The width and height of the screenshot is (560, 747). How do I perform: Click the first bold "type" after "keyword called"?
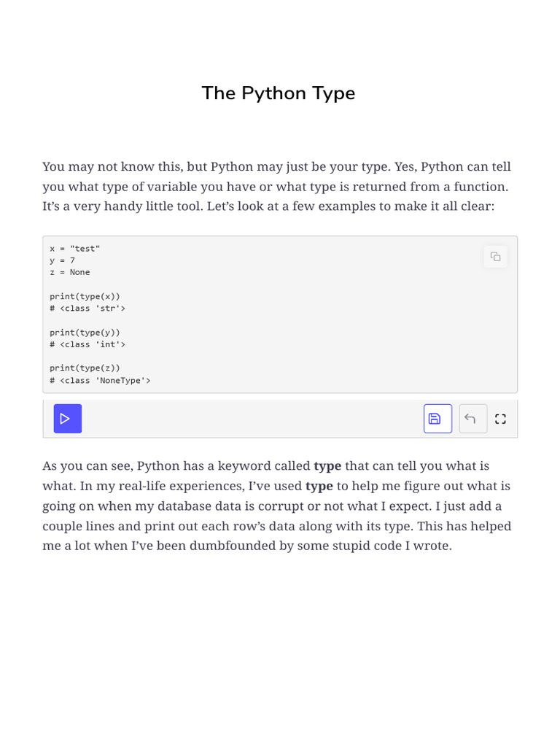pos(327,466)
